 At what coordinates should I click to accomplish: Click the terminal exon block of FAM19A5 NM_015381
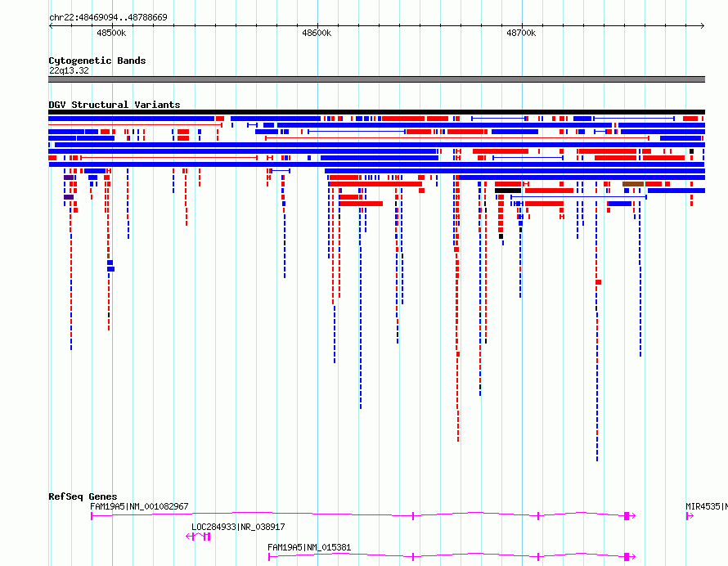[627, 556]
